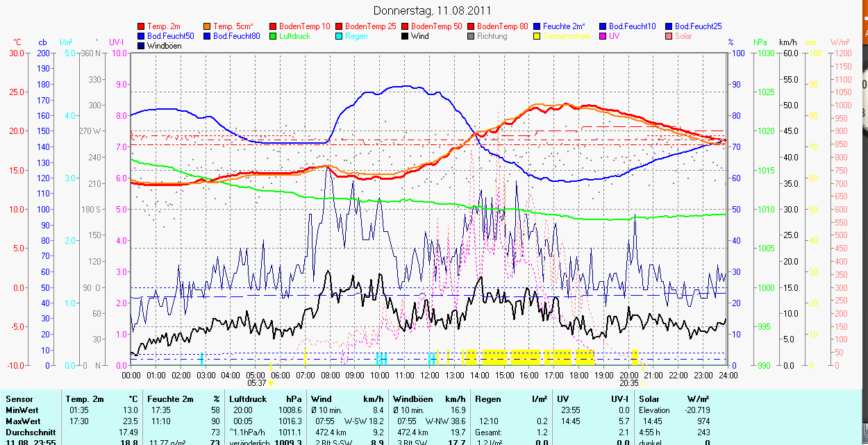Click the Regen column header in table
This screenshot has width=868, height=445.
pos(487,399)
